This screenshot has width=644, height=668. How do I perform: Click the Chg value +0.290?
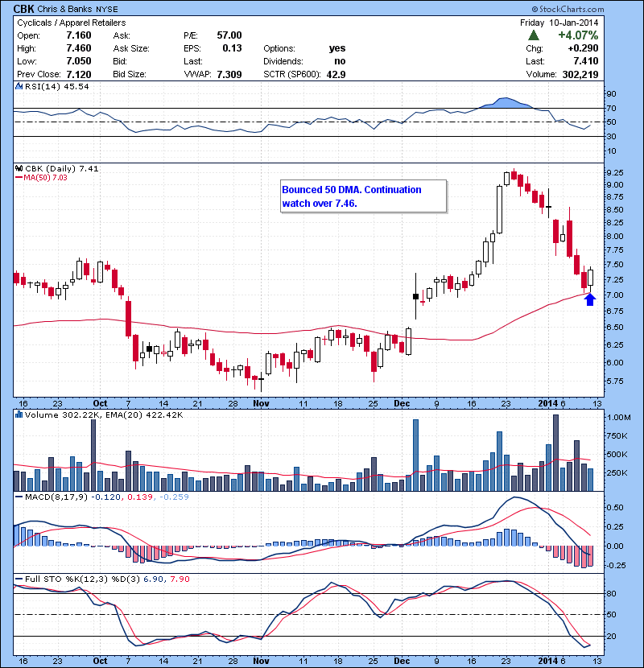(x=583, y=48)
